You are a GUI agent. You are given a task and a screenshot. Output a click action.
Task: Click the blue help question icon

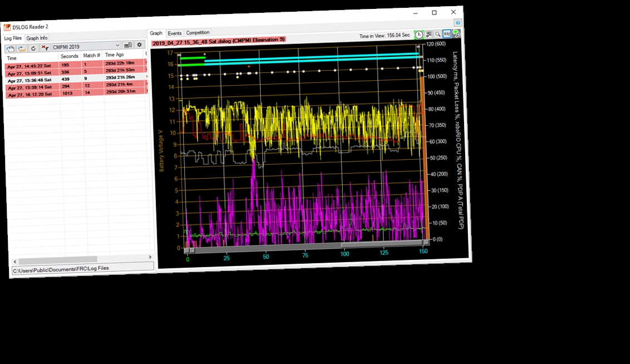click(458, 22)
